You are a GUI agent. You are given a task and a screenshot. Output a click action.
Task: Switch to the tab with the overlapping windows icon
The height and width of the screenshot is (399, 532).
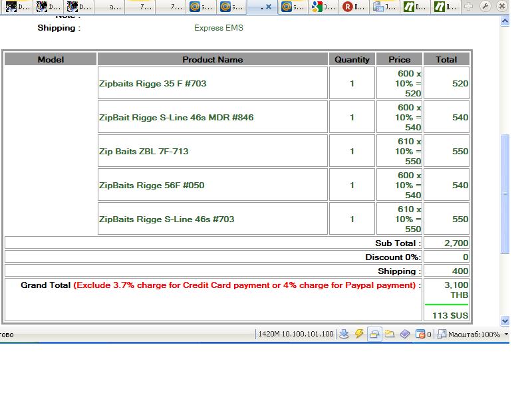384,7
